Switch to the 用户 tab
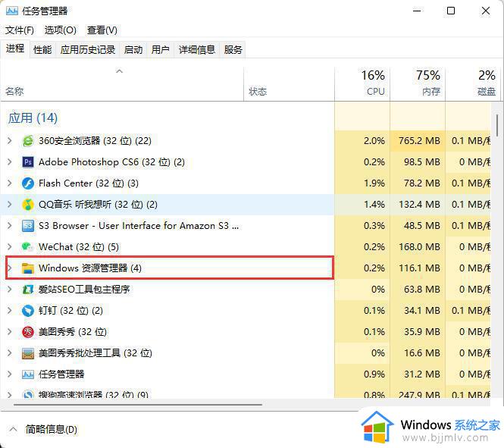The image size is (504, 448). 160,50
